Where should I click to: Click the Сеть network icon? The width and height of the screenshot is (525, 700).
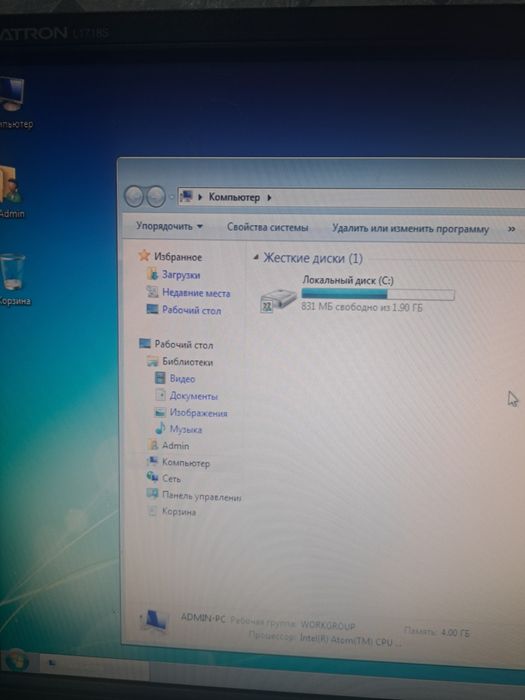(x=152, y=477)
